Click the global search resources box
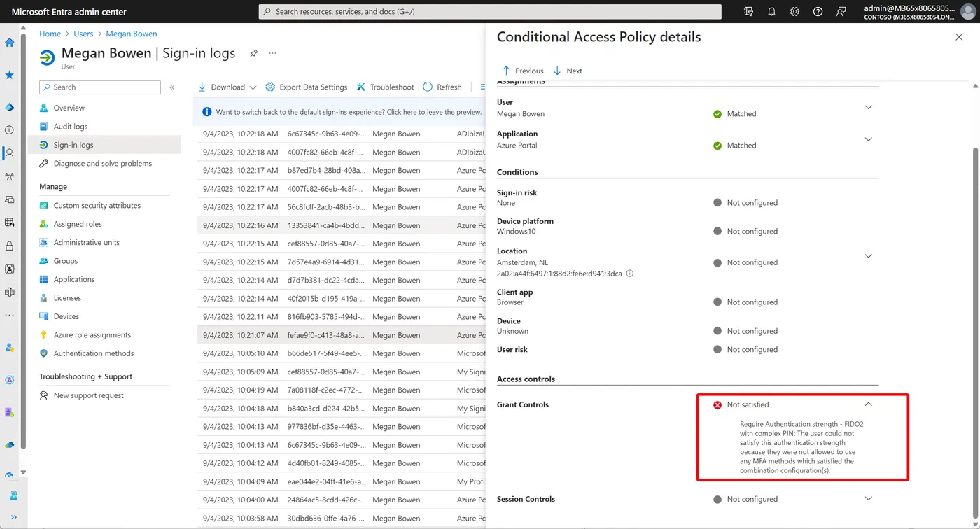 click(490, 12)
